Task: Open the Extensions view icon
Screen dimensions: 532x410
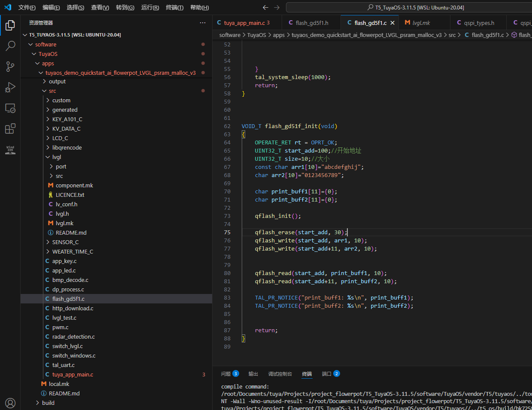Action: [10, 129]
